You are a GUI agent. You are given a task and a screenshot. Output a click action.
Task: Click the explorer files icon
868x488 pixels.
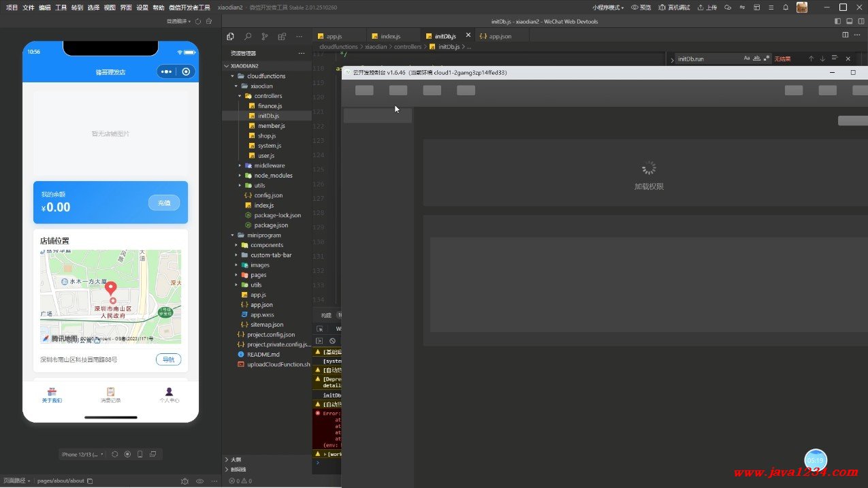230,37
